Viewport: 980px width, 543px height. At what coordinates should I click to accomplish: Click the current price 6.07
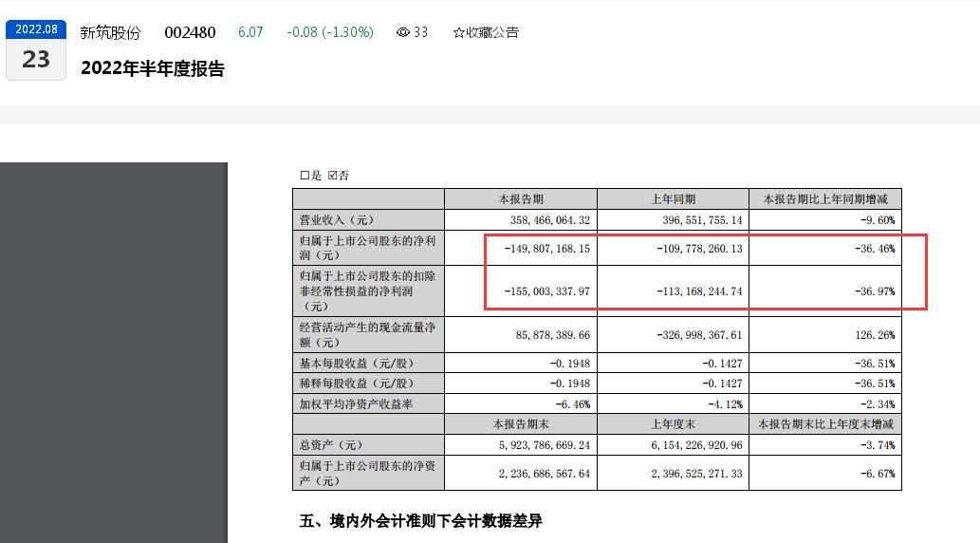pos(250,32)
